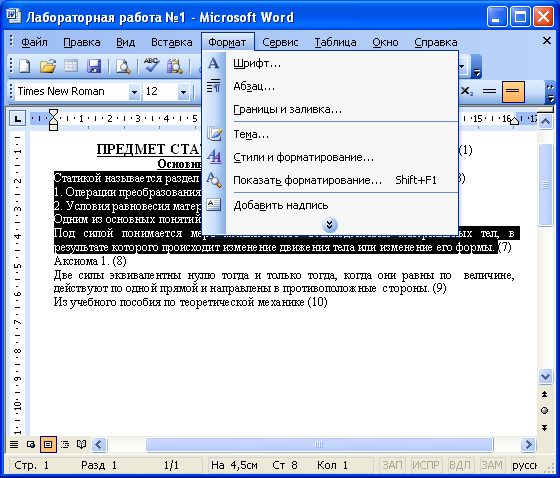Save the document with the floppy icon
Viewport: 560px width, 478px height.
click(x=94, y=66)
